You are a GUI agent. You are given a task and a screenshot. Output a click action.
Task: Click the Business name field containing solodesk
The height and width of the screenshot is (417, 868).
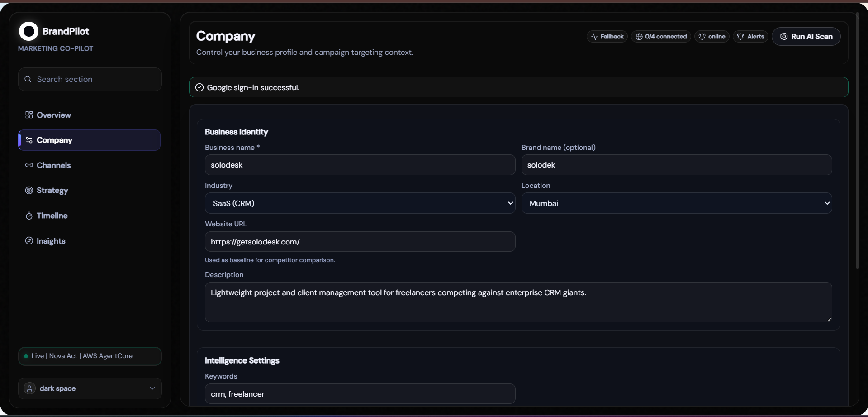[x=360, y=165]
